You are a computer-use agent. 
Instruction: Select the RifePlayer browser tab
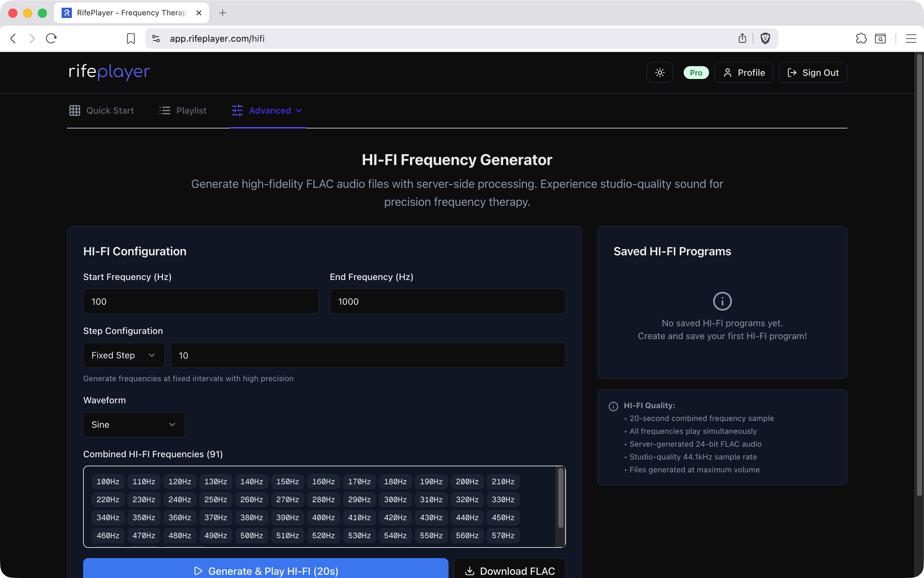point(131,13)
